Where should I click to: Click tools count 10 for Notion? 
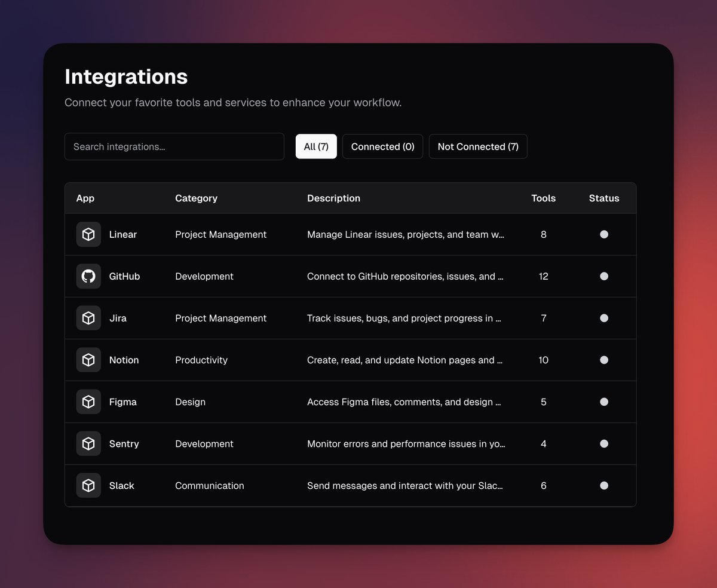coord(544,360)
